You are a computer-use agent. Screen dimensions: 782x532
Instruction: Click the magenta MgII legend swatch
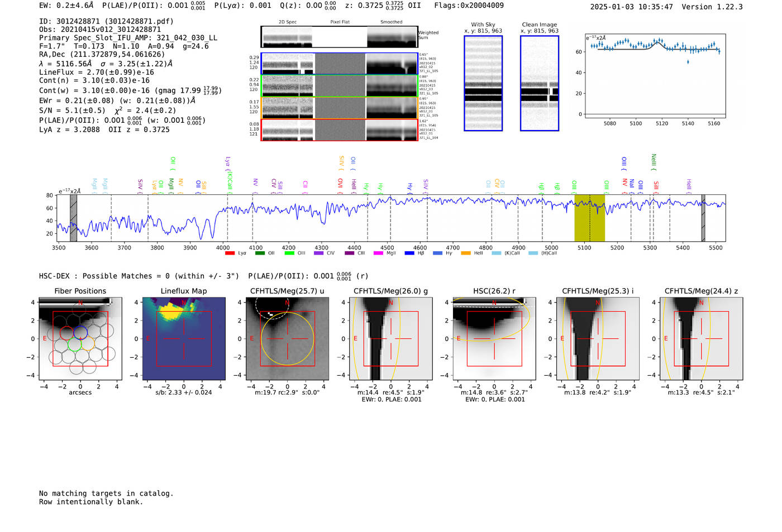pyautogui.click(x=379, y=253)
